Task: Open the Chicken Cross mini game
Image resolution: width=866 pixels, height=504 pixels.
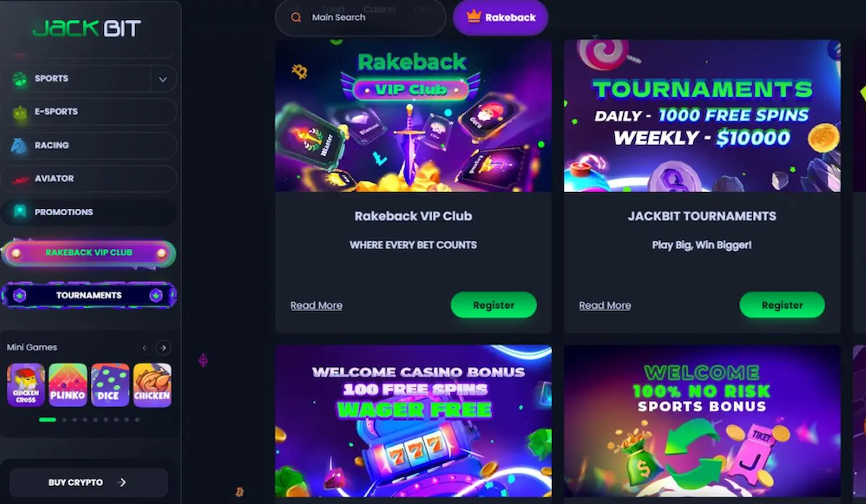Action: (25, 385)
